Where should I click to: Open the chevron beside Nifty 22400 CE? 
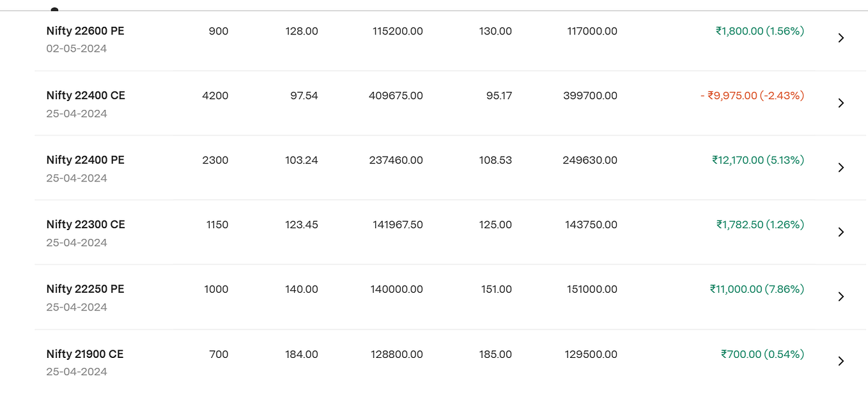pos(841,102)
